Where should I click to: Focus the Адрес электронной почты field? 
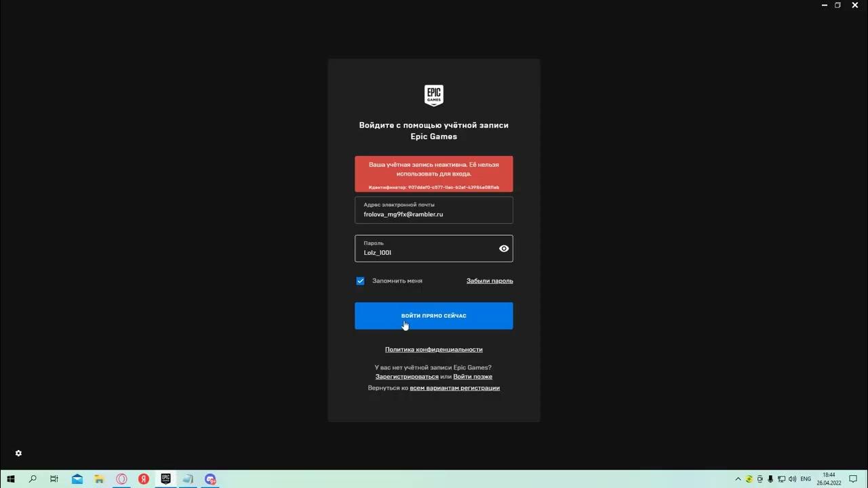(434, 210)
